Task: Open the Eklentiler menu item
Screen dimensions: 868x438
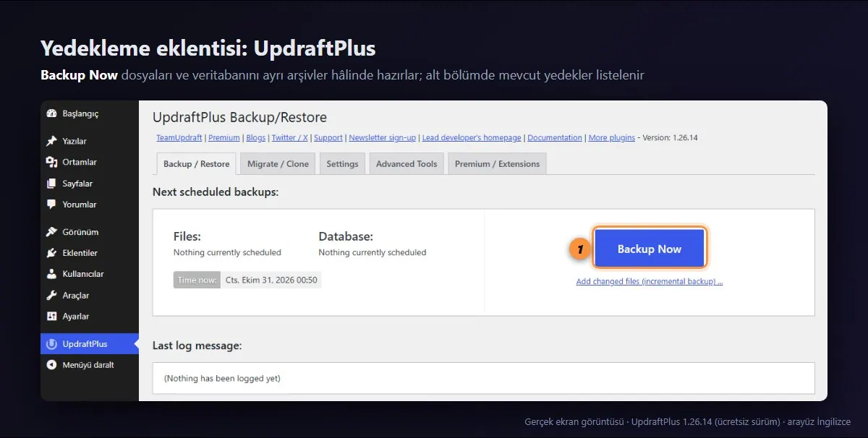Action: (x=90, y=253)
